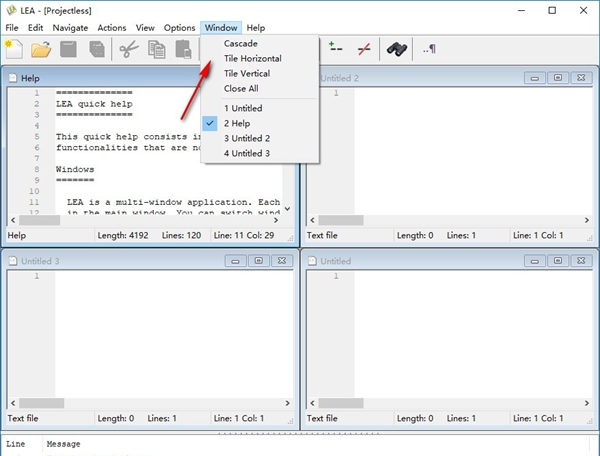Click the 'LEA quick help' text line
Image resolution: width=600 pixels, height=456 pixels.
pos(94,104)
